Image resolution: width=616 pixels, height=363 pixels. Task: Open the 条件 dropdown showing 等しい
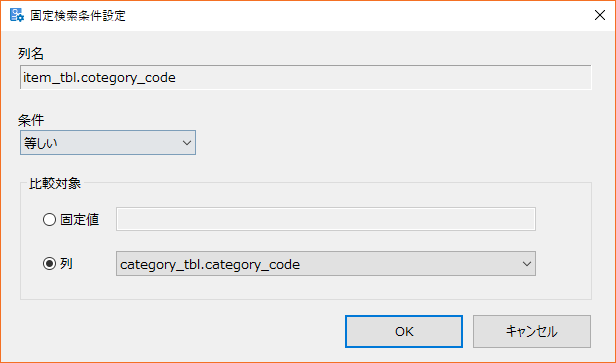click(108, 143)
